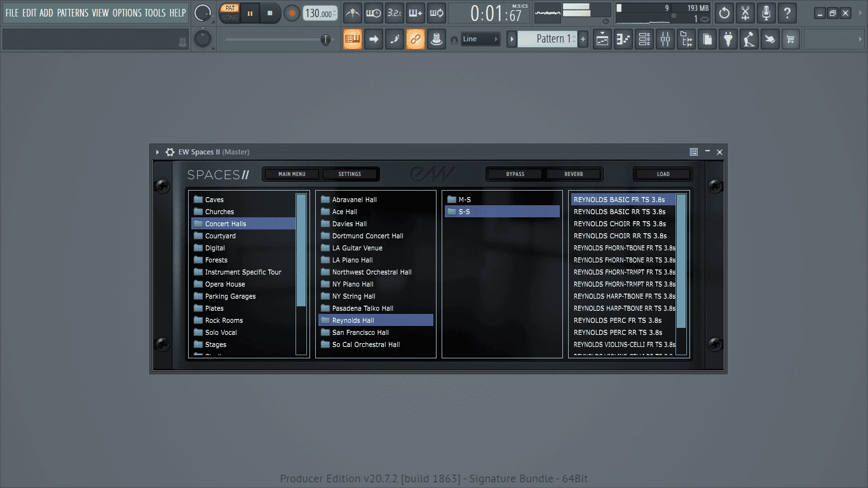Toggle the overdub blend recording icon
Screen dimensions: 868x488
(x=415, y=13)
